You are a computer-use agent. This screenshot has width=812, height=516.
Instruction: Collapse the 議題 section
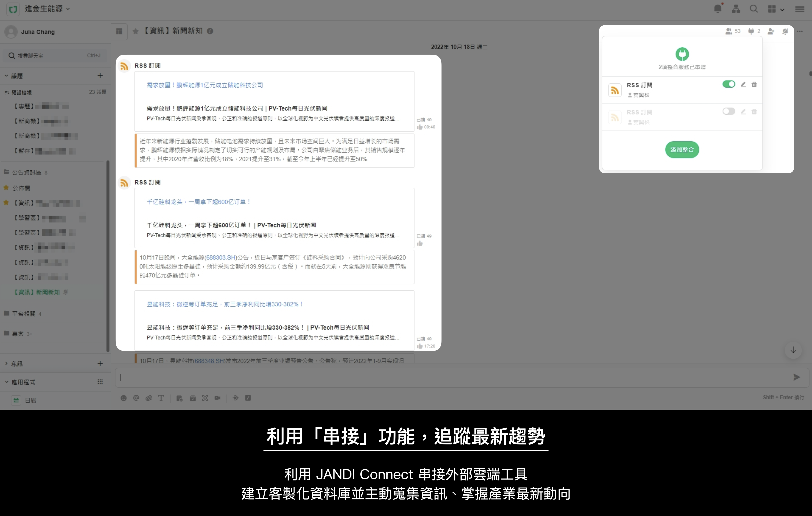[6, 76]
